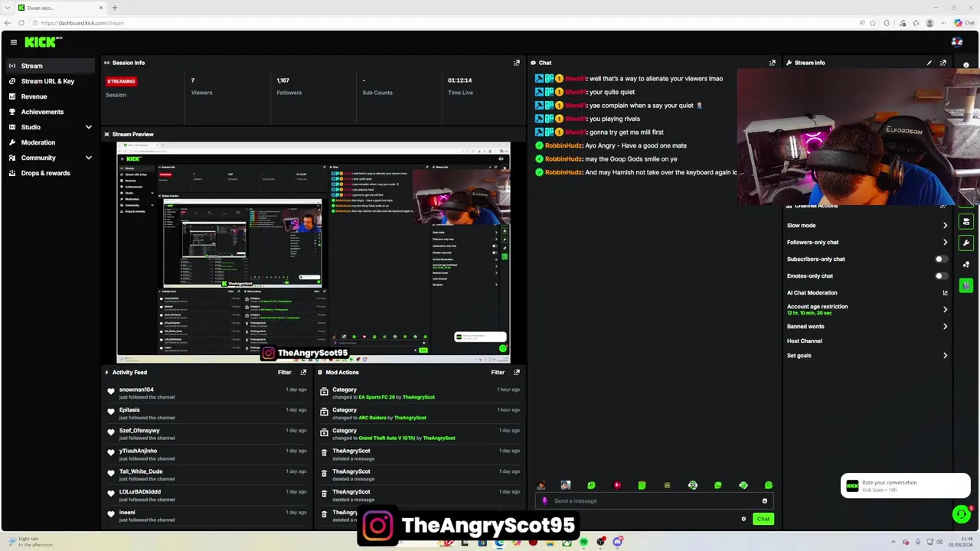Screen dimensions: 980x551
Task: Pop out the Chat panel
Action: click(x=772, y=63)
